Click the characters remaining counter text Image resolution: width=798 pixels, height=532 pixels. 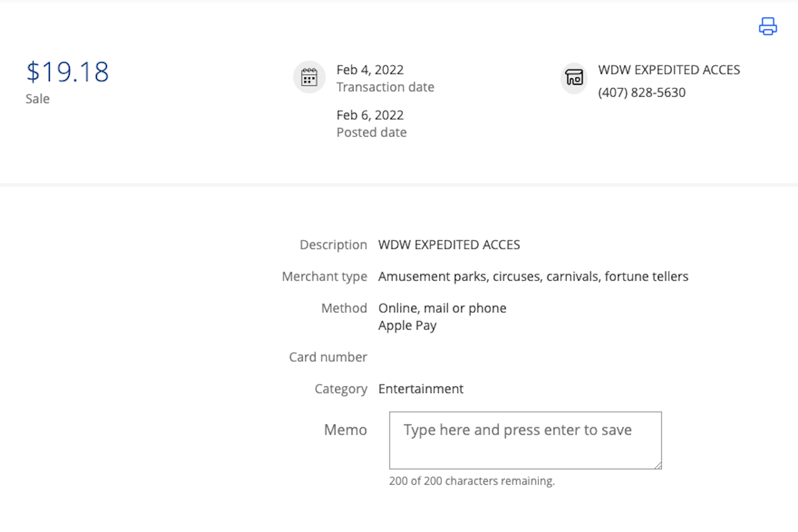(x=471, y=481)
